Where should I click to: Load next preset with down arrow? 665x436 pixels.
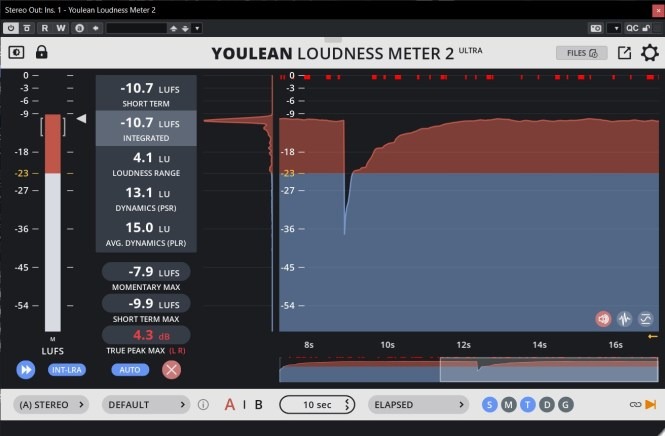pos(185,28)
